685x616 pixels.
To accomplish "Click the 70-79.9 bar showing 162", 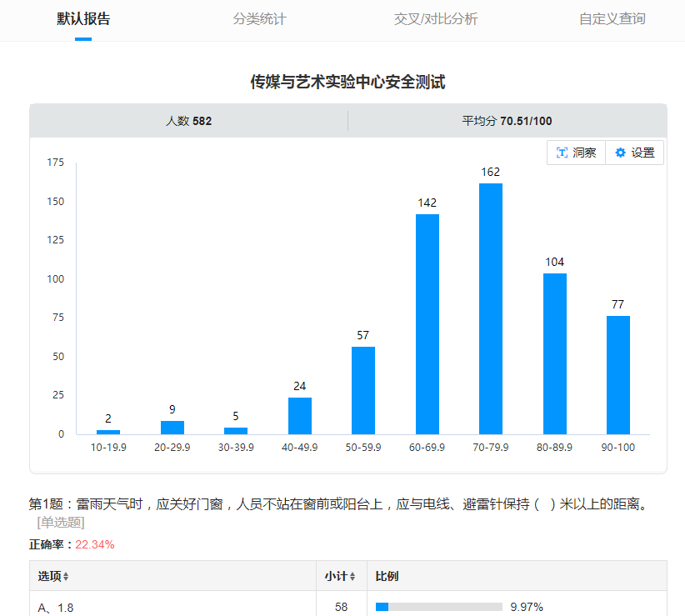I will pos(491,308).
